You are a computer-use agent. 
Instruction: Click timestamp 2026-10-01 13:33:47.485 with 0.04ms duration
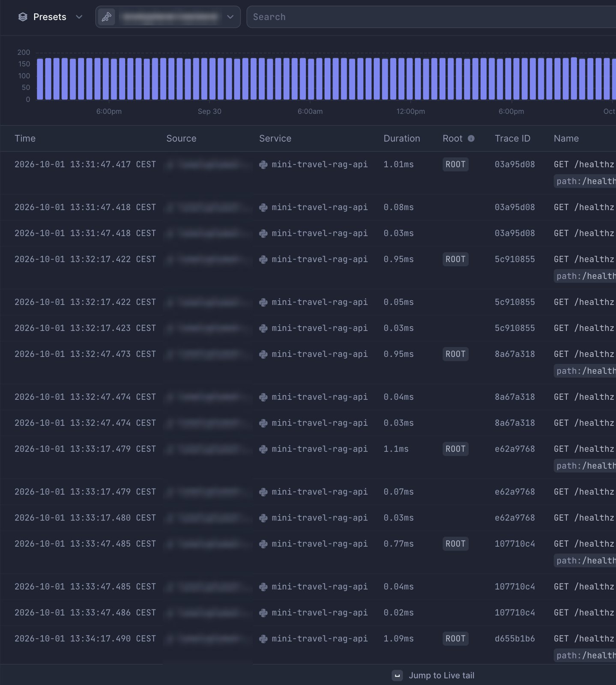coord(85,587)
